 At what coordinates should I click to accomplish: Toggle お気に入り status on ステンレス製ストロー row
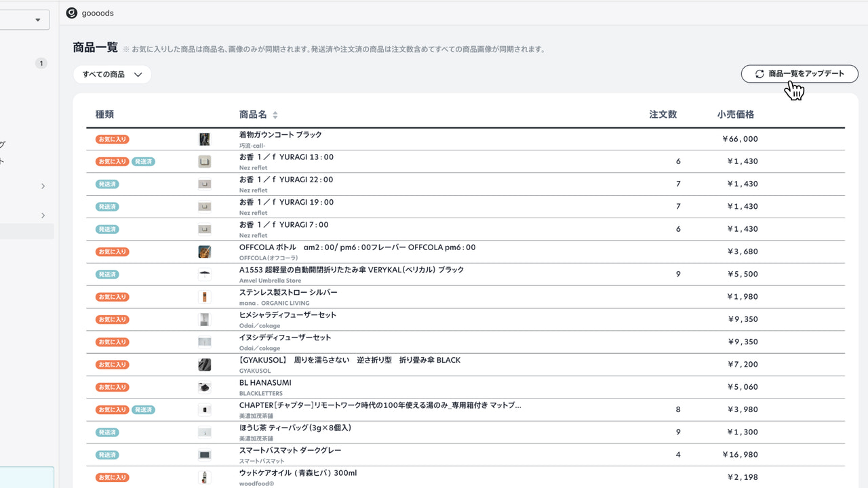point(111,297)
